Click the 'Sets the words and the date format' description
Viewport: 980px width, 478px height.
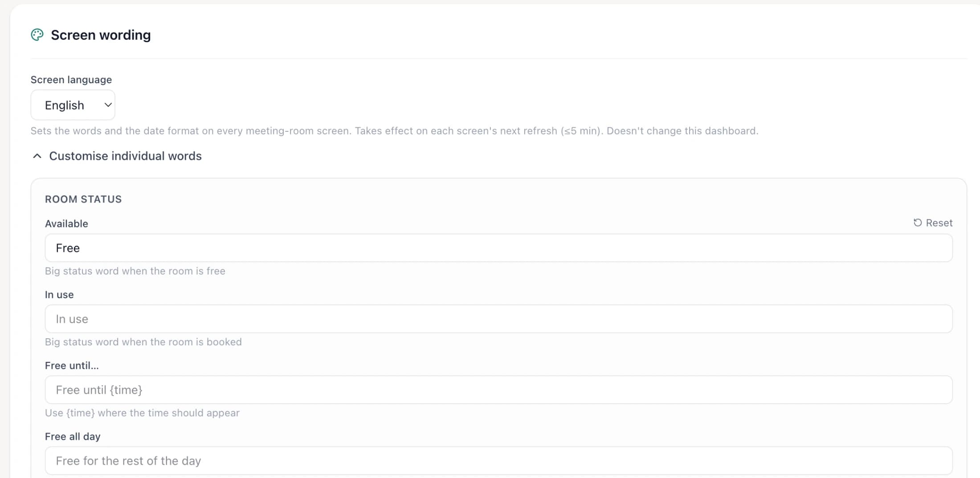pos(394,131)
